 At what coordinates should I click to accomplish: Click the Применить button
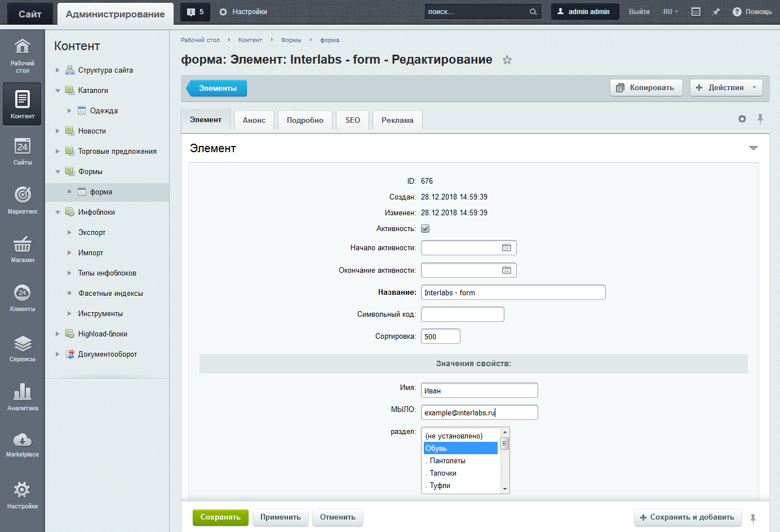tap(281, 517)
